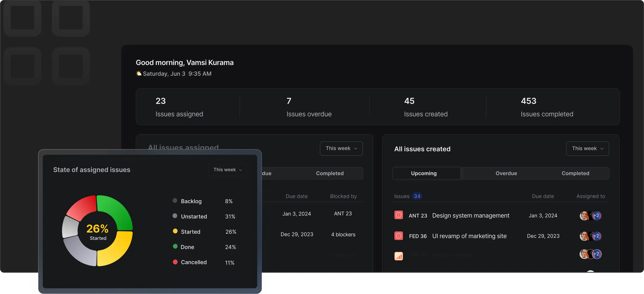Click the 34 issues count badge
The height and width of the screenshot is (294, 644).
417,196
